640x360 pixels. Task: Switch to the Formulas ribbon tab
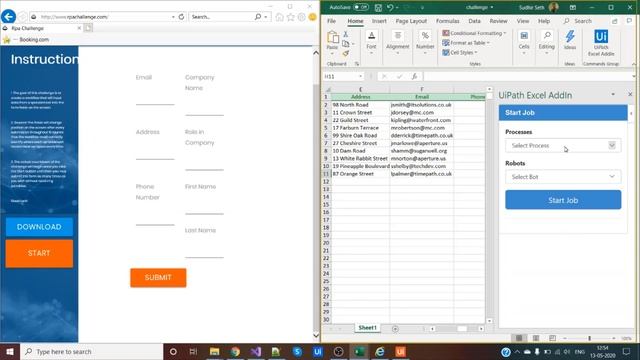[x=447, y=21]
